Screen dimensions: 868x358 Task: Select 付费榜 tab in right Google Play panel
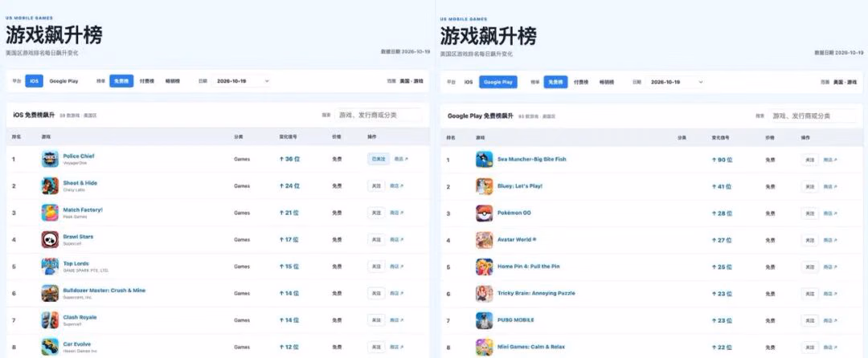[581, 82]
